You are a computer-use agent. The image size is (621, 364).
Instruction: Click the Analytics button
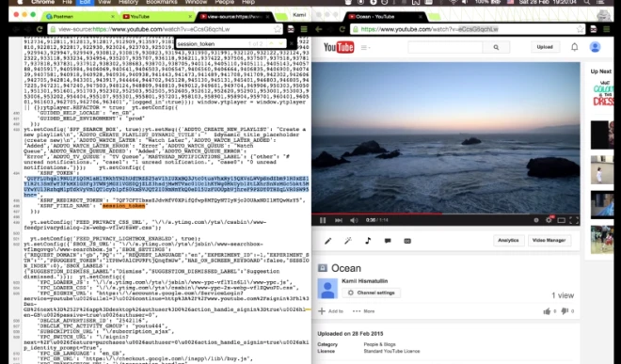pyautogui.click(x=508, y=241)
